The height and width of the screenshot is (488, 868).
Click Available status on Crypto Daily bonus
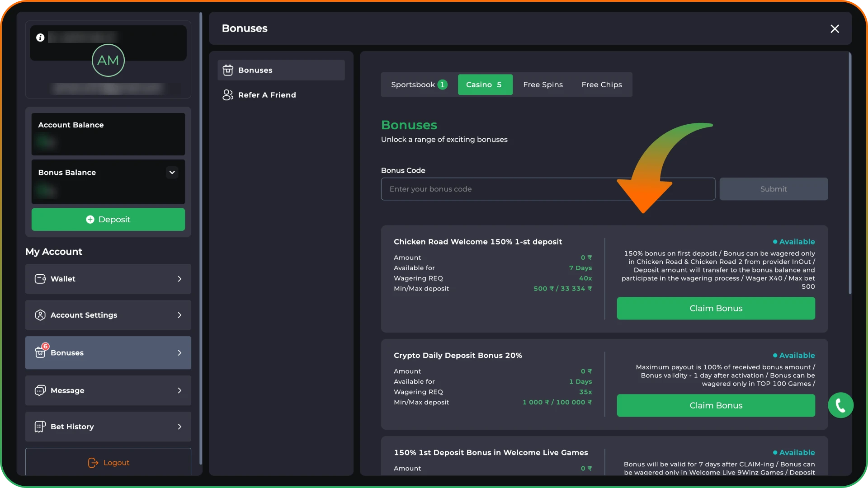(793, 355)
